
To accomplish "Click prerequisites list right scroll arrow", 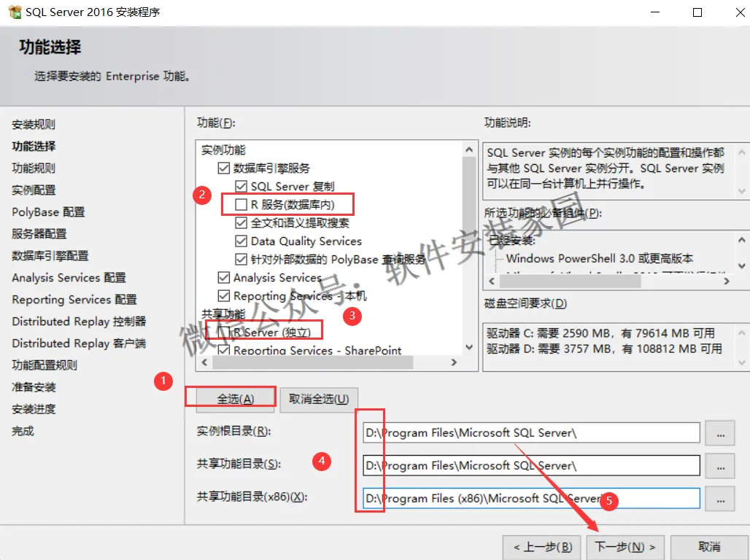I will tap(727, 281).
